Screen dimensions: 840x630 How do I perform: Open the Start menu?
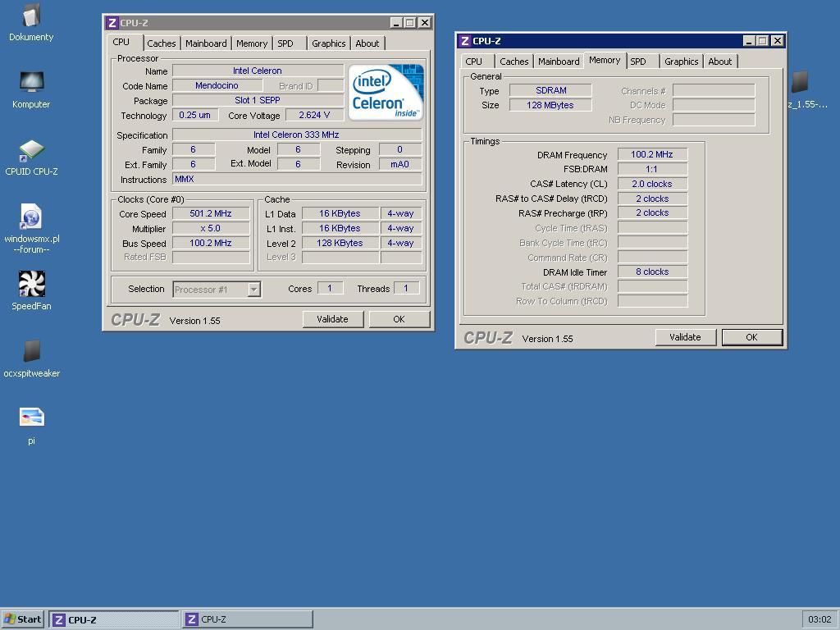tap(22, 619)
